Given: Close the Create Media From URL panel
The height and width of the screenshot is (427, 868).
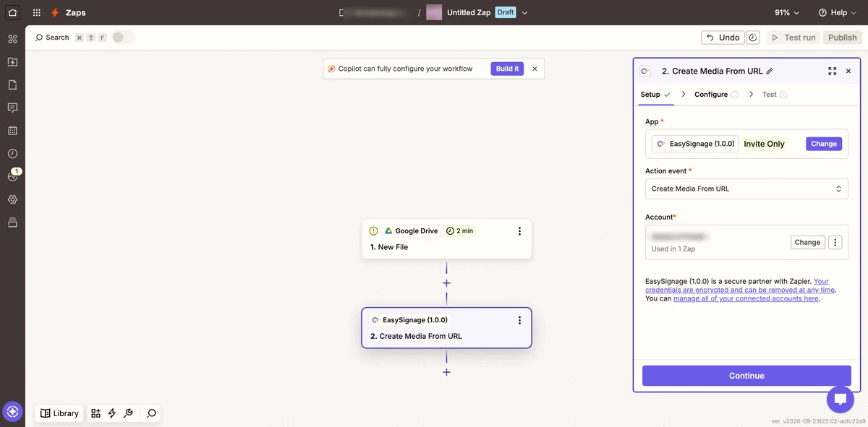Looking at the screenshot, I should coord(848,72).
